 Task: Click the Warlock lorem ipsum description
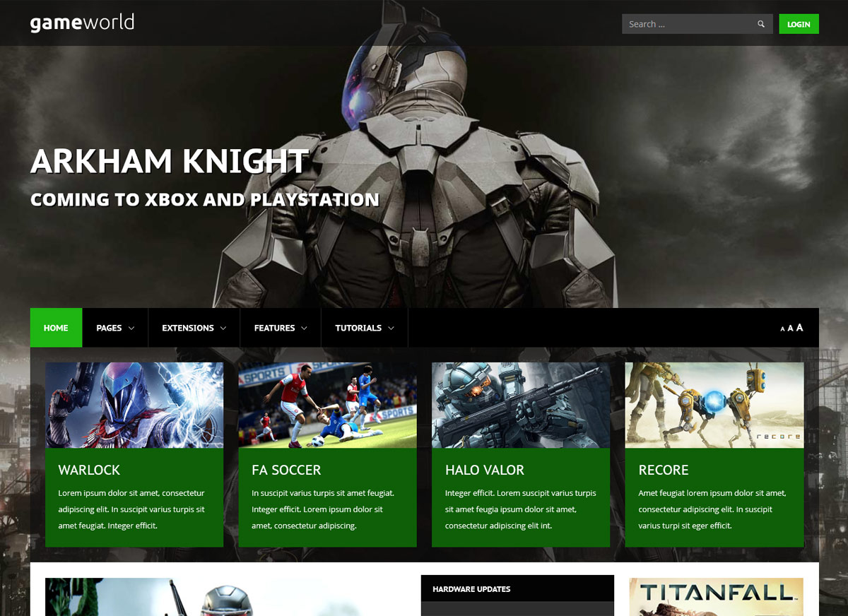pyautogui.click(x=131, y=509)
